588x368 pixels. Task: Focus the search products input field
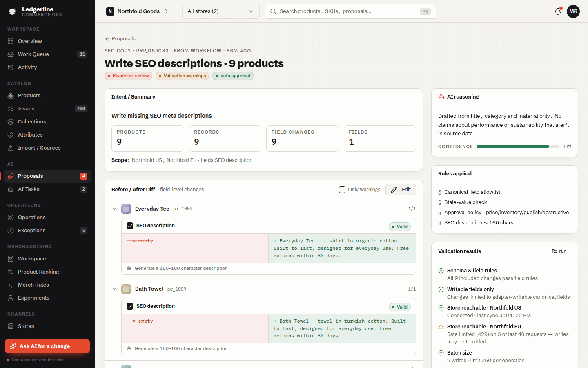pyautogui.click(x=350, y=11)
